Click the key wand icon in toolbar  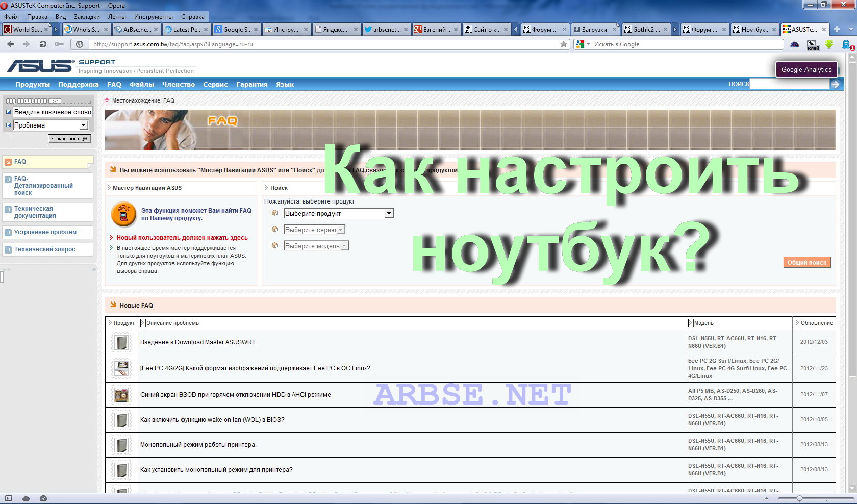tap(59, 44)
